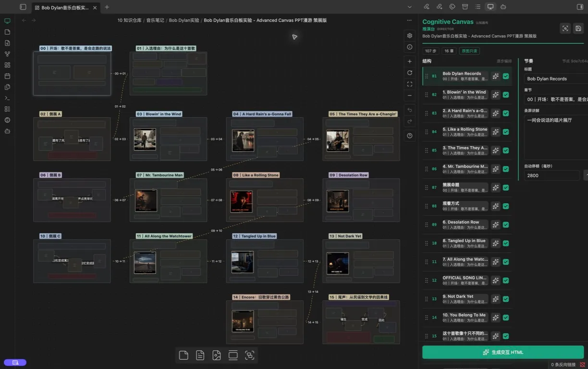The width and height of the screenshot is (588, 369).
Task: Navigate back with the left arrow
Action: coord(24,20)
